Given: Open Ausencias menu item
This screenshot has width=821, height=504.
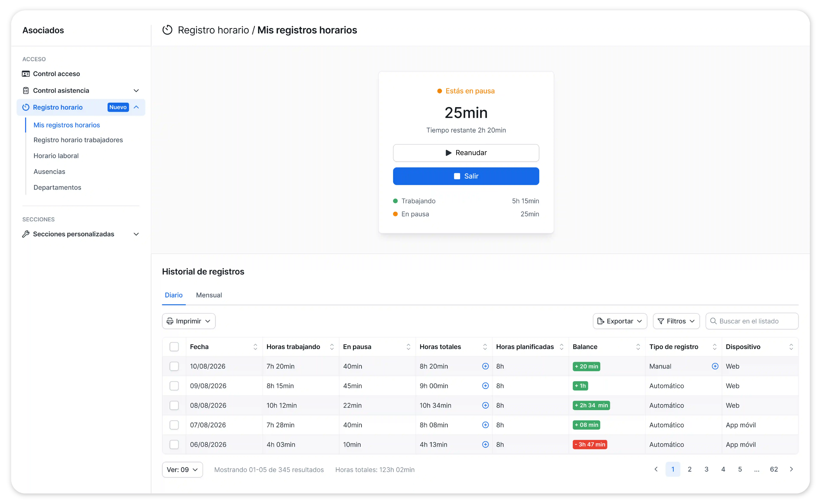Looking at the screenshot, I should click(x=49, y=172).
